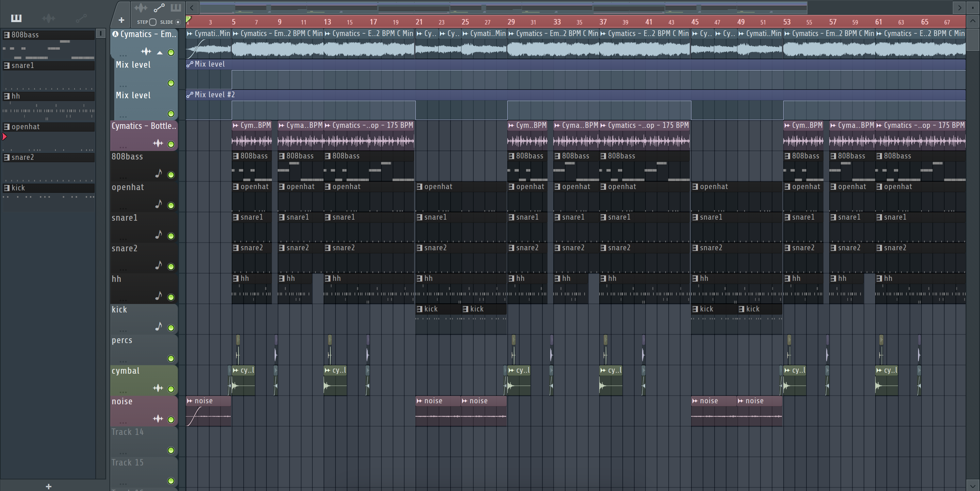980x491 pixels.
Task: Click the A icon on Cymatics - Em track
Action: pos(115,34)
